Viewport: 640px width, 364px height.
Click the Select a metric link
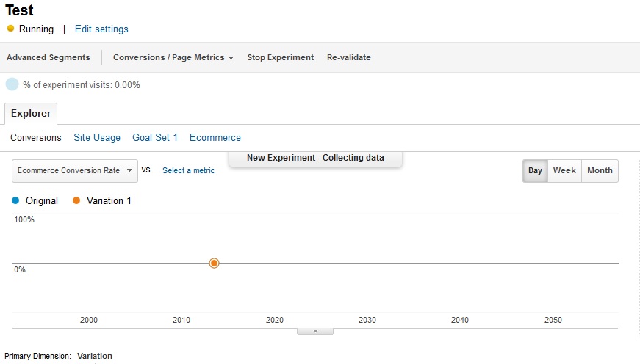[189, 170]
